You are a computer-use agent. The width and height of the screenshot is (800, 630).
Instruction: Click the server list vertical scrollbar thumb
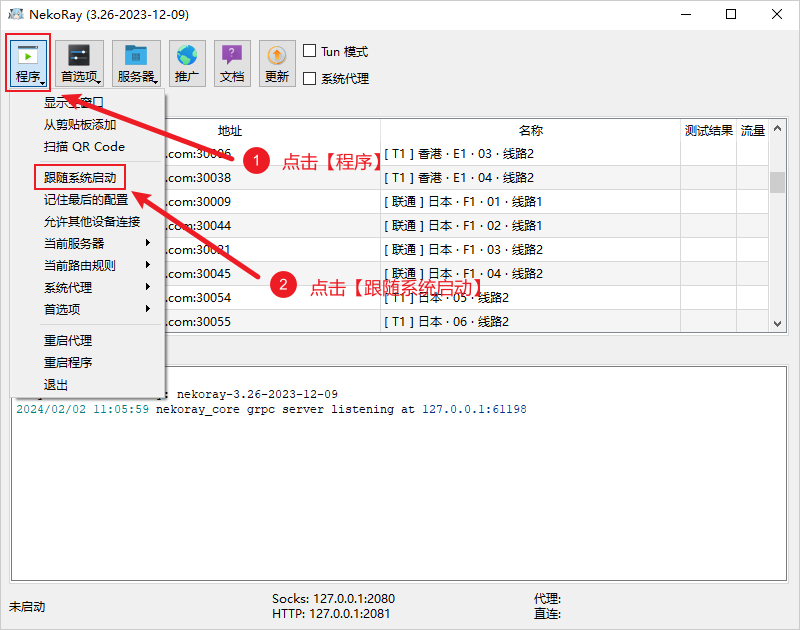777,181
